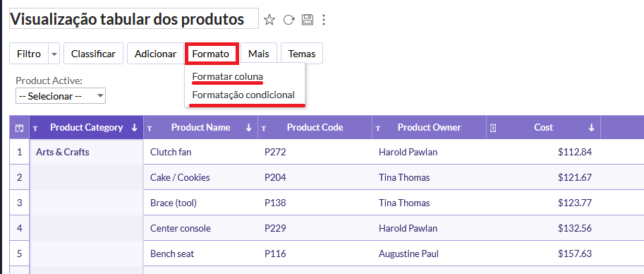
Task: Open the Product Active Selecionar dropdown
Action: pyautogui.click(x=61, y=96)
